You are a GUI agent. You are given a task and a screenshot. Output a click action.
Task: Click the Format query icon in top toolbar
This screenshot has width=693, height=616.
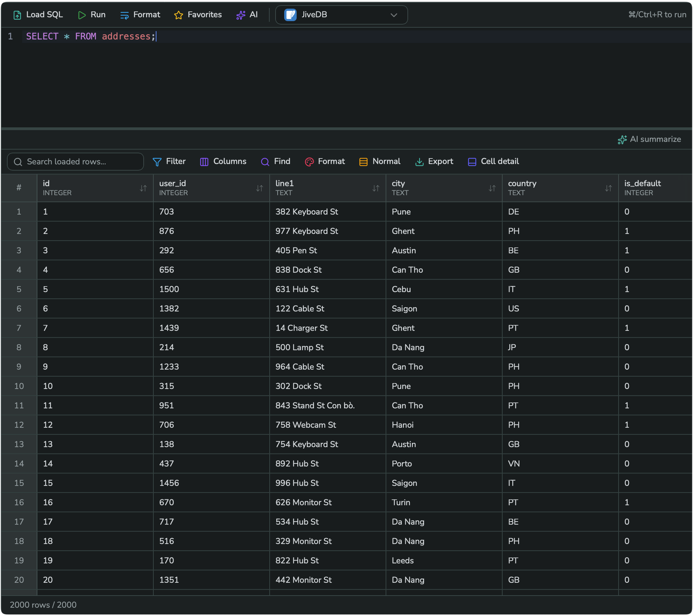click(x=124, y=15)
